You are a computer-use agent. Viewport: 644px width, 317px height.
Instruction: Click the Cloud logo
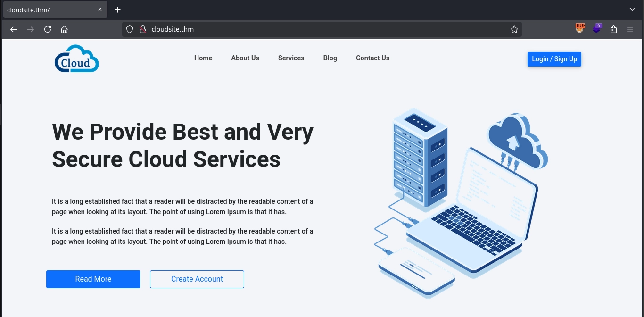coord(77,59)
